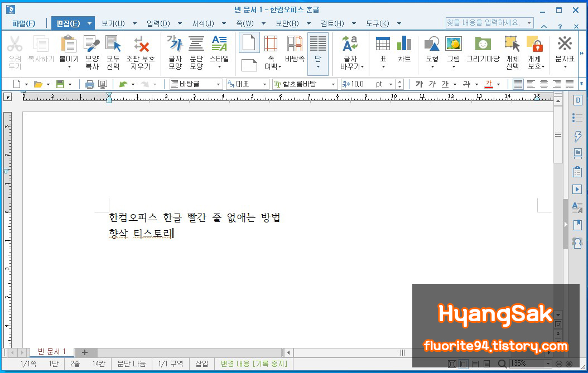Toggle underline 가 formatting
588x373 pixels.
point(445,84)
